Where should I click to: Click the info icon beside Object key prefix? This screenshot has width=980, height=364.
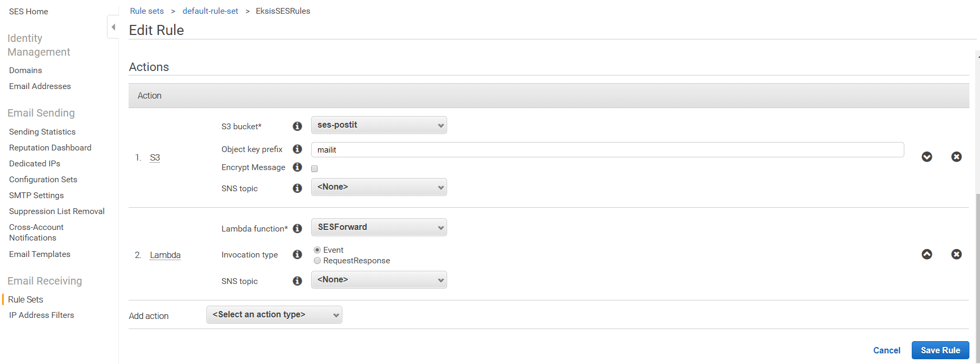(297, 149)
